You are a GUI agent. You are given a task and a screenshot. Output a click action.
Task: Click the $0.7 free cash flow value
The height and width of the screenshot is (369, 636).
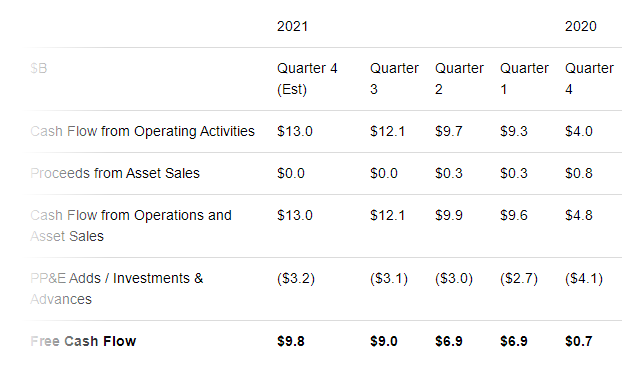(x=579, y=341)
